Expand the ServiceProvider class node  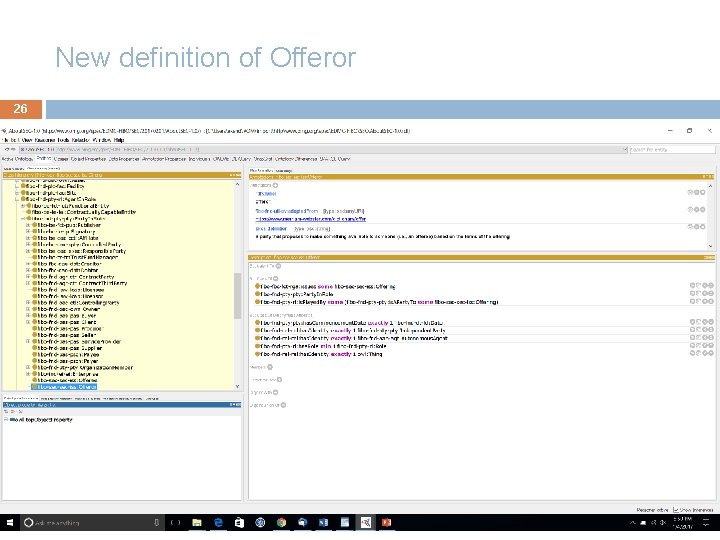pos(28,341)
